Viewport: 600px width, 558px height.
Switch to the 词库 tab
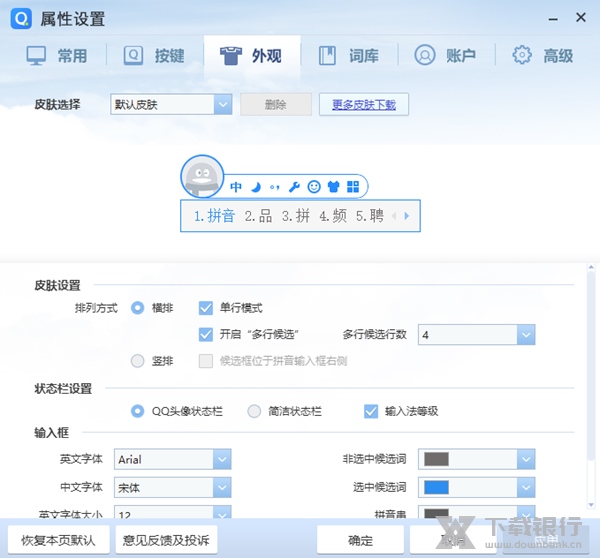[348, 55]
